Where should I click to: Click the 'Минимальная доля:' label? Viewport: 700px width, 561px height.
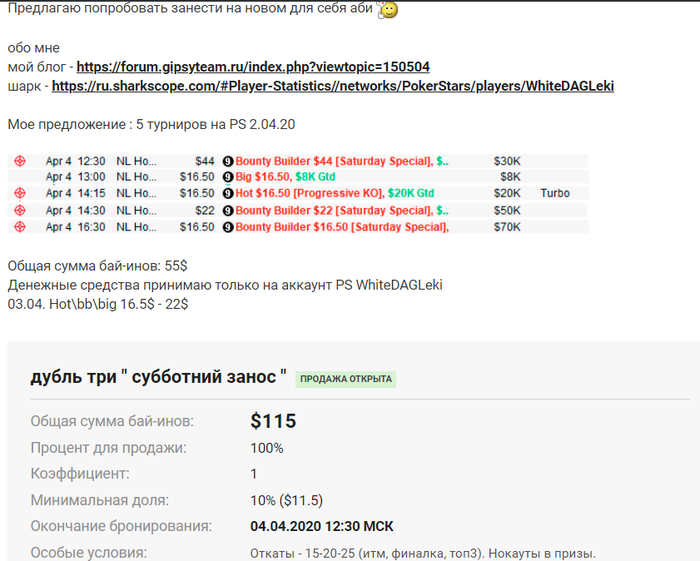pos(100,500)
